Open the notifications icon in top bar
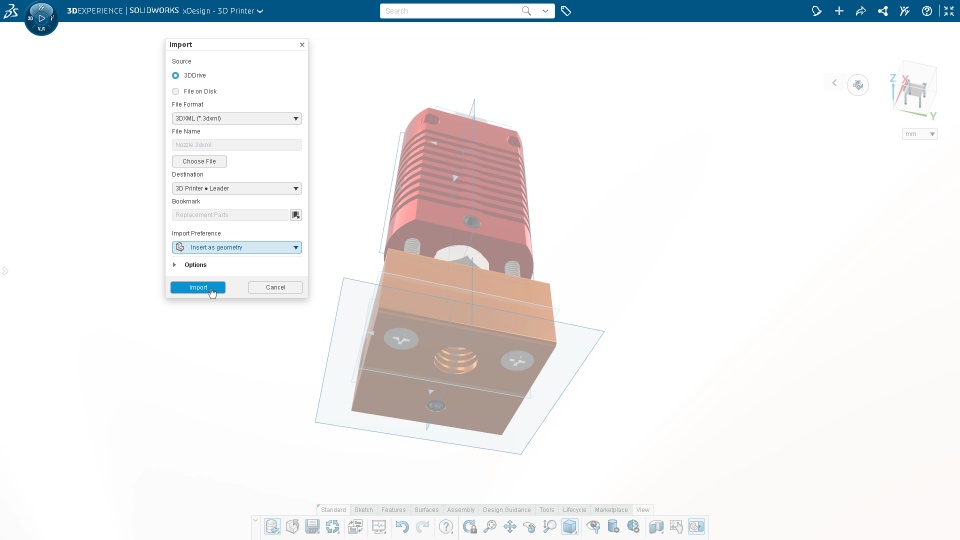The image size is (960, 540). coord(817,11)
